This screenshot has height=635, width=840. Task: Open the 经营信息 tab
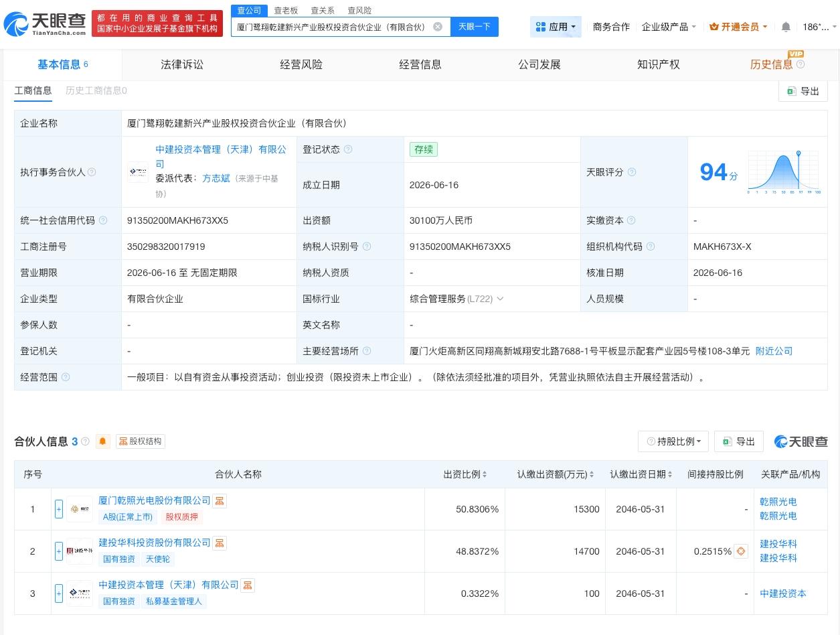(420, 64)
